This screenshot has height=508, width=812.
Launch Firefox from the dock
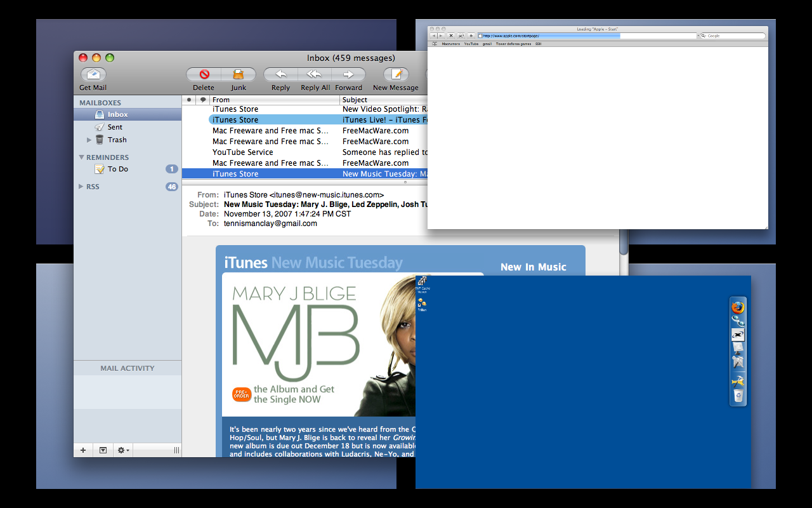point(738,307)
